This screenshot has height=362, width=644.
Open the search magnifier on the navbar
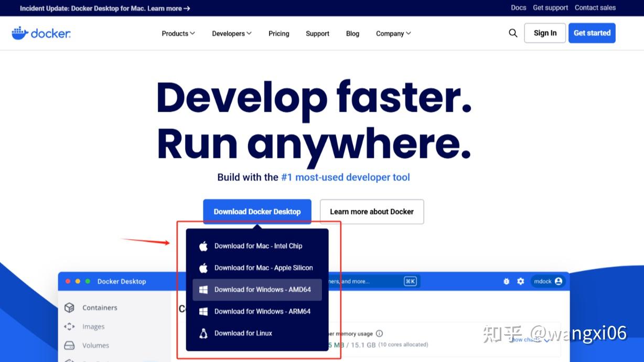tap(513, 33)
